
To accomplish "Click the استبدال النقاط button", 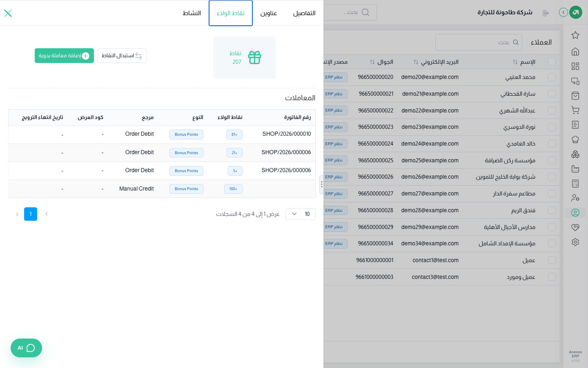I will (x=122, y=56).
